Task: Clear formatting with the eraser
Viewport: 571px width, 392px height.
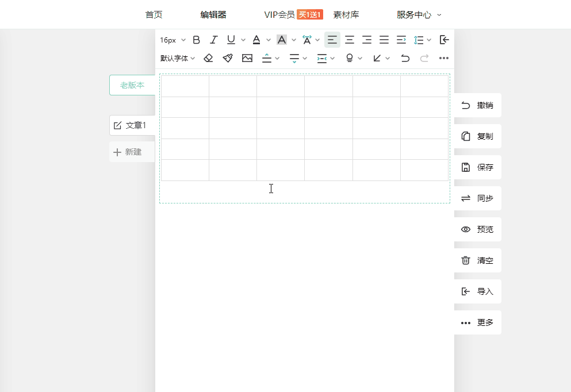Action: click(x=208, y=58)
